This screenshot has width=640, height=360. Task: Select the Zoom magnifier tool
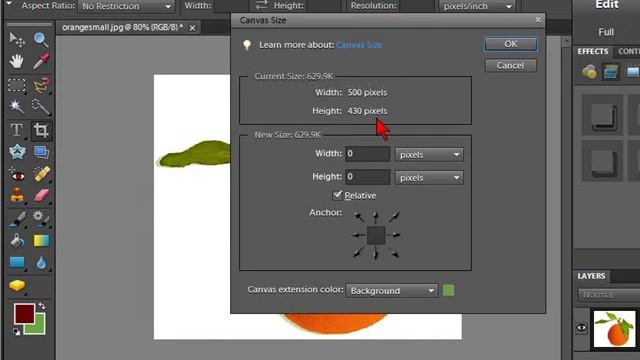click(41, 40)
